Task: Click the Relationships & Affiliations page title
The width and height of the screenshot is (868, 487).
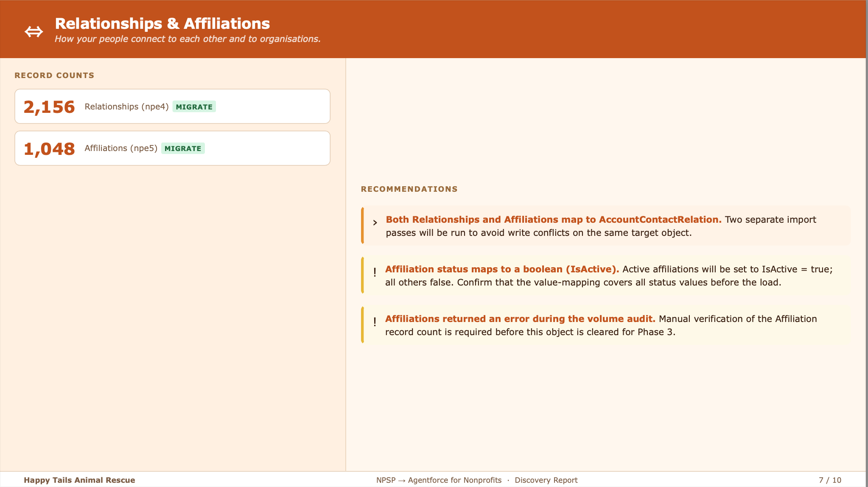Action: pyautogui.click(x=162, y=24)
